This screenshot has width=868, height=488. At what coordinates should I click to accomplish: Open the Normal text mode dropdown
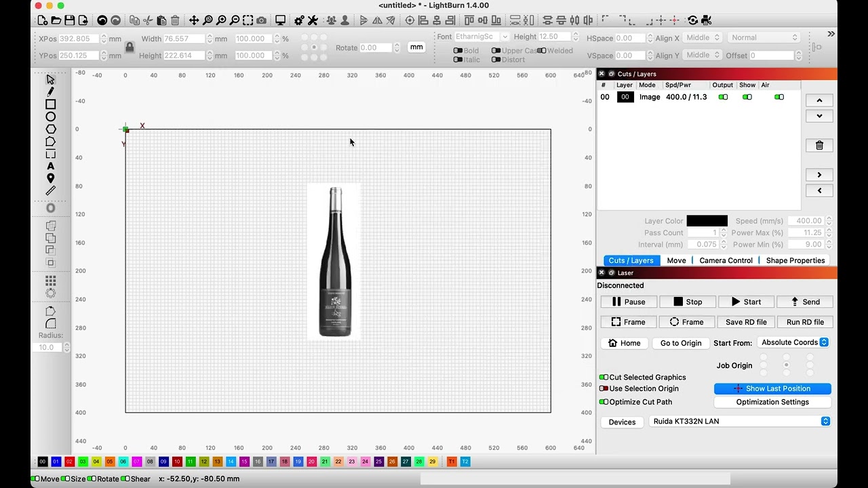coord(764,38)
